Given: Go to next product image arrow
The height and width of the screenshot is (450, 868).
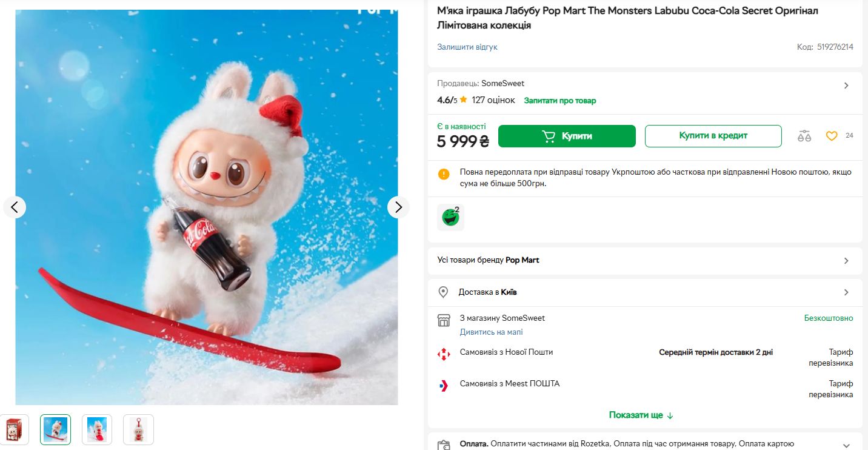Looking at the screenshot, I should click(x=398, y=207).
